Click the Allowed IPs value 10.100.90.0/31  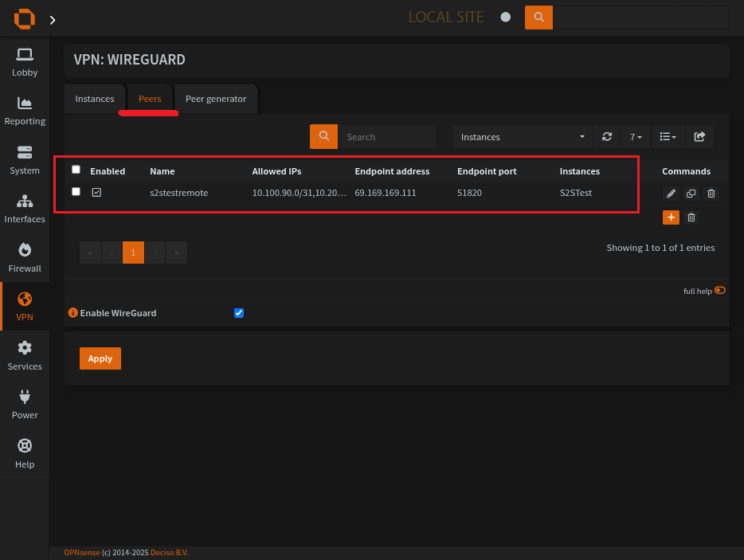point(300,193)
